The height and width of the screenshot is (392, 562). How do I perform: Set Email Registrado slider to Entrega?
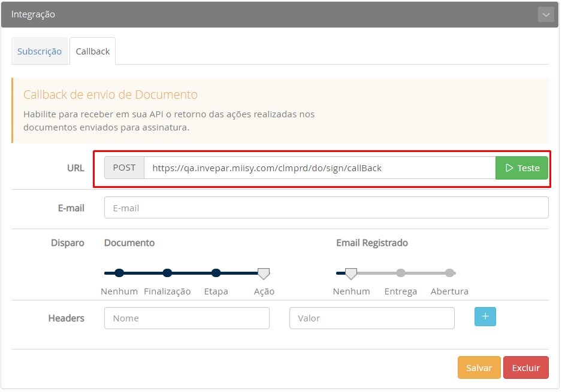[x=401, y=273]
